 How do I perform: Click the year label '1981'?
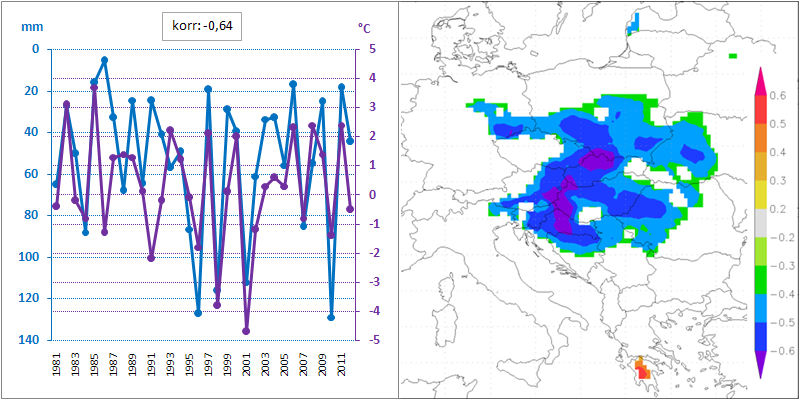[56, 364]
